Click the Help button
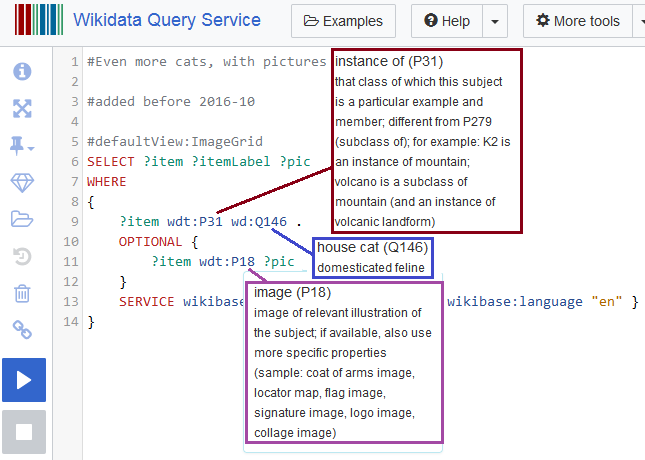Viewport: 645px width, 460px height. pyautogui.click(x=447, y=21)
